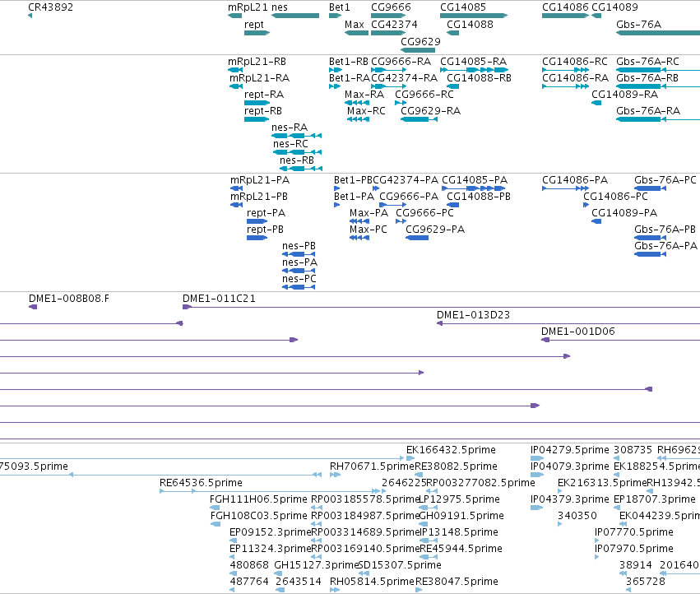Select the rept-RA transcript label
The image size is (700, 594).
[x=264, y=95]
